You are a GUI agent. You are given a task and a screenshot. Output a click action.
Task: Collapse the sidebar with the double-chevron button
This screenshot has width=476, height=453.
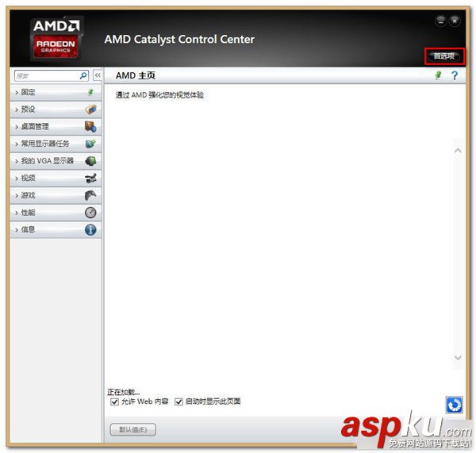point(98,75)
